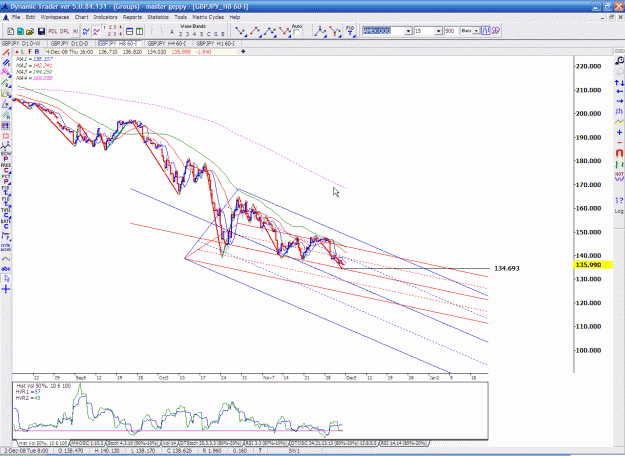
Task: Open the Indicators menu
Action: click(x=105, y=17)
